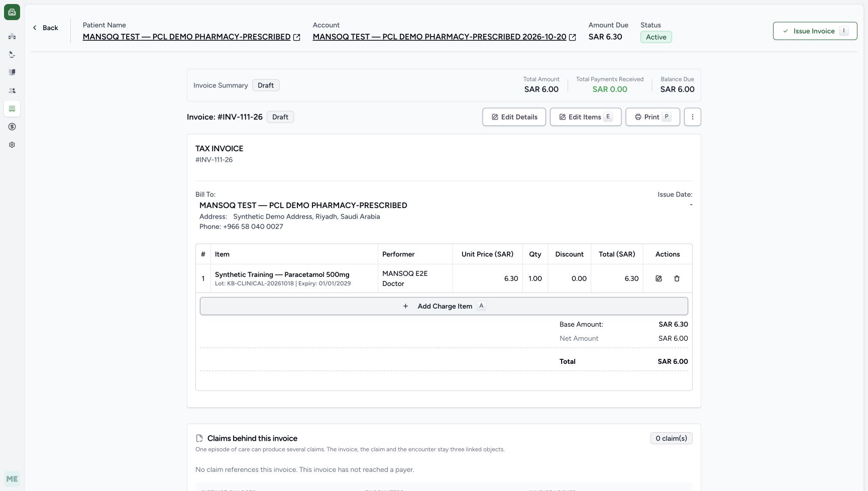Screen dimensions: 868x491
Task: Click the Performer column header
Action: coord(415,254)
